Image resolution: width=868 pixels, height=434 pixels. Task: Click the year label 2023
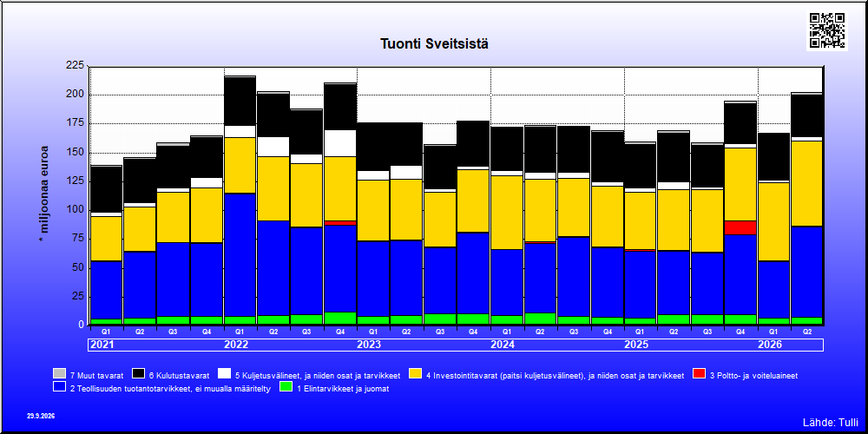369,345
